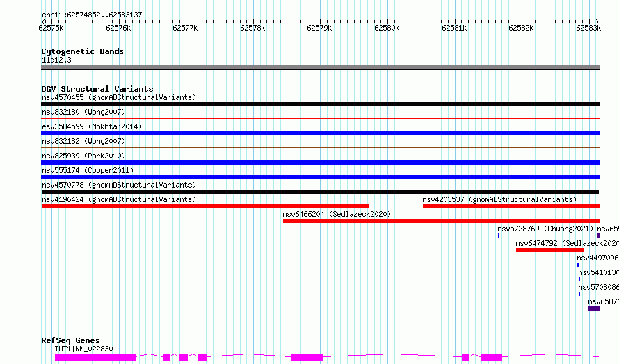Click the red nsv4203537 variant bar

click(x=511, y=206)
